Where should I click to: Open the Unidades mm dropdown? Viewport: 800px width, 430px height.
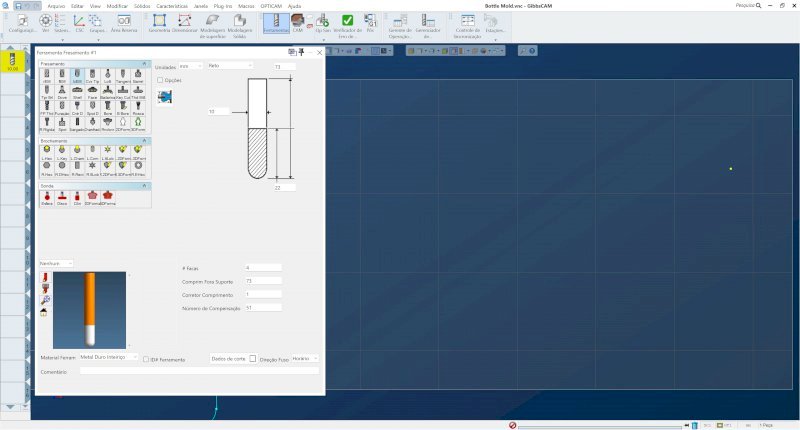190,66
